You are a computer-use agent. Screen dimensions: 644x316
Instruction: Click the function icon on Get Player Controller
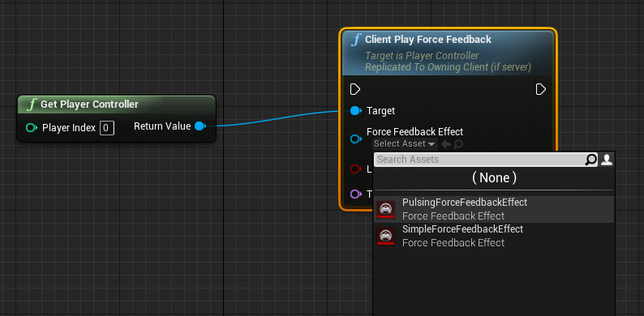point(32,105)
